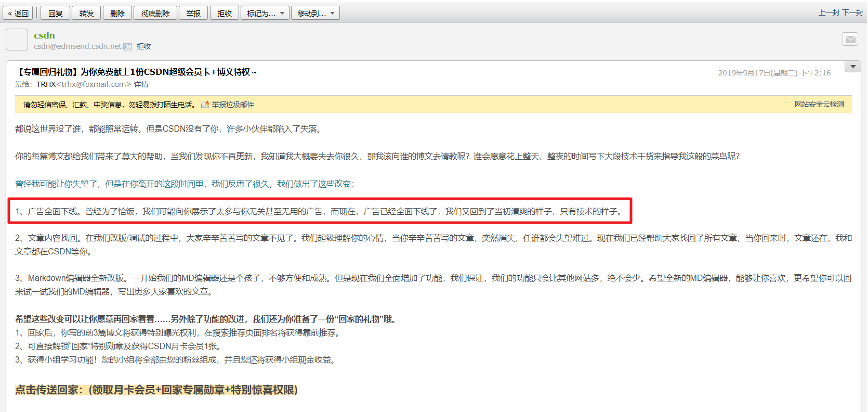Forward the email with 转发
Viewport: 868px width, 412px height.
(x=86, y=13)
